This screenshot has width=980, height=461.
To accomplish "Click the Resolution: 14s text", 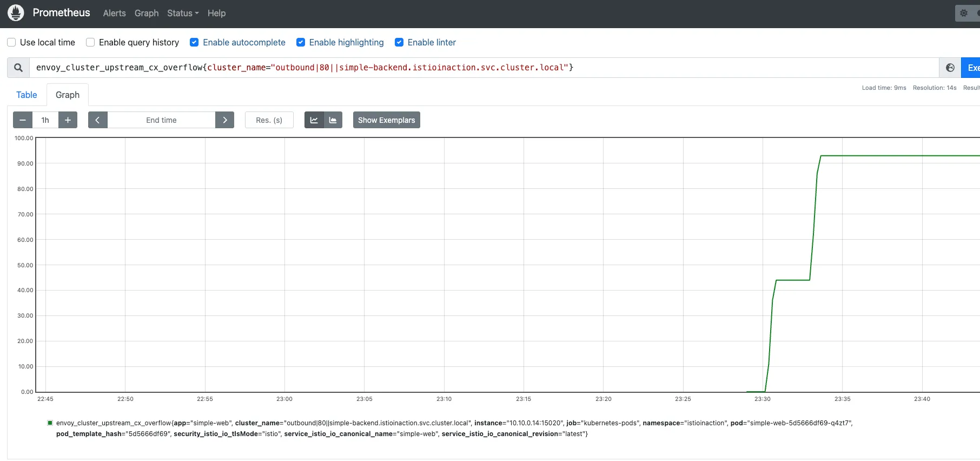I will click(935, 88).
